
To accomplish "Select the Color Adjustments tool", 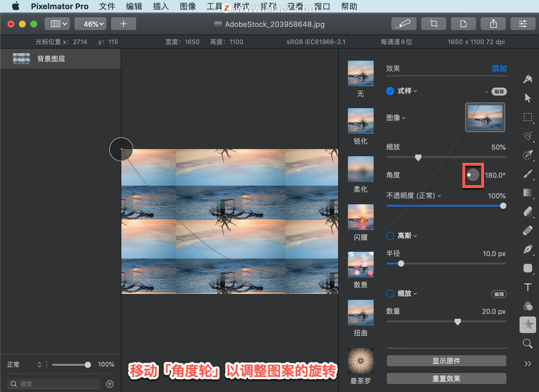I will [x=528, y=306].
